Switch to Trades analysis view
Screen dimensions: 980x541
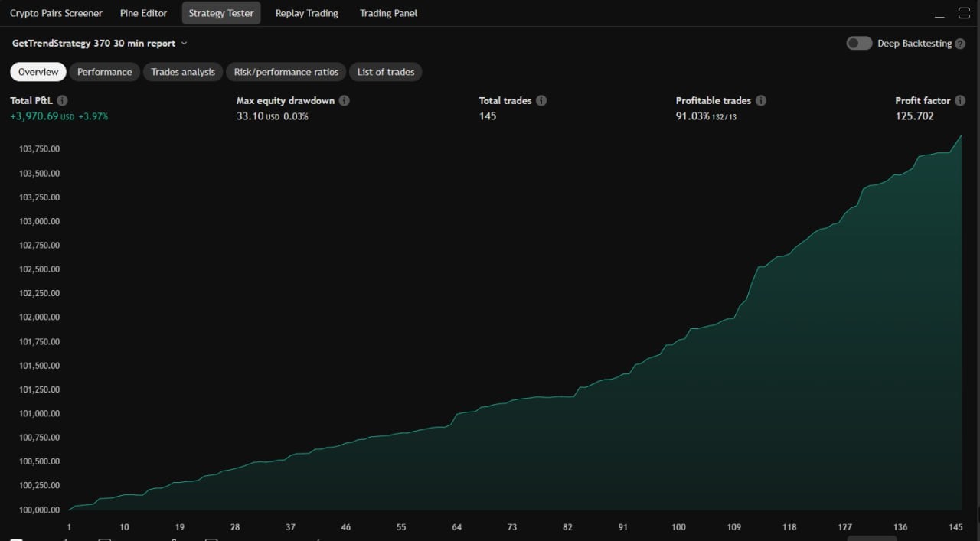pos(182,71)
